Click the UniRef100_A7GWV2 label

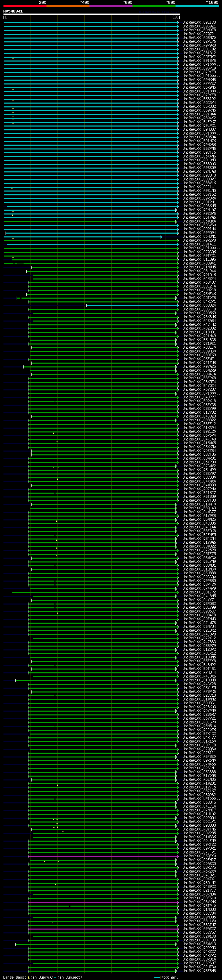pyautogui.click(x=199, y=466)
